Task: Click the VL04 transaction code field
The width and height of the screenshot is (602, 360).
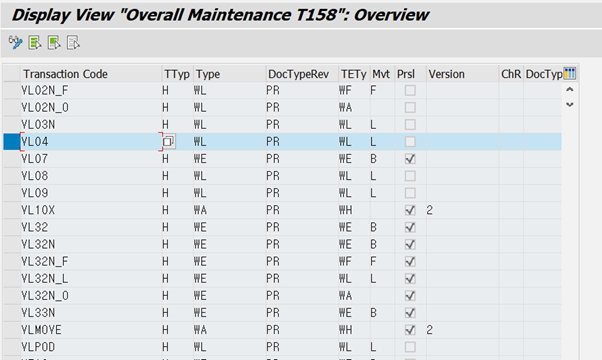Action: click(91, 142)
